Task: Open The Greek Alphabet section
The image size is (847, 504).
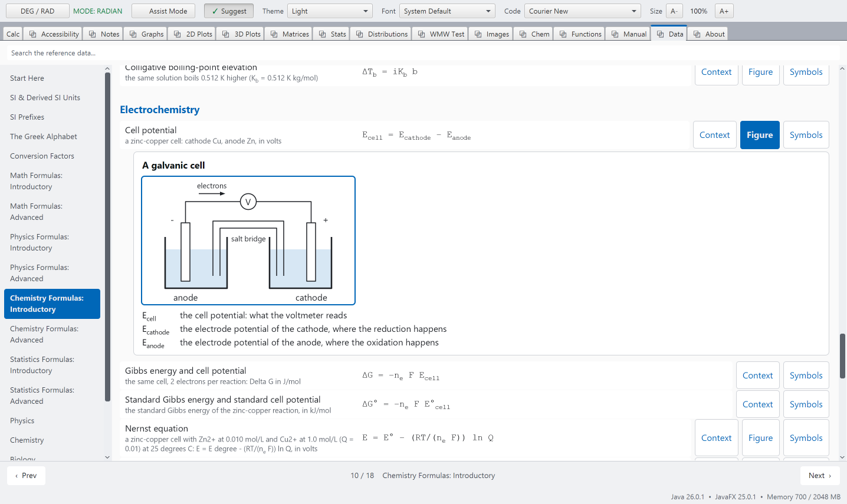Action: click(x=52, y=137)
